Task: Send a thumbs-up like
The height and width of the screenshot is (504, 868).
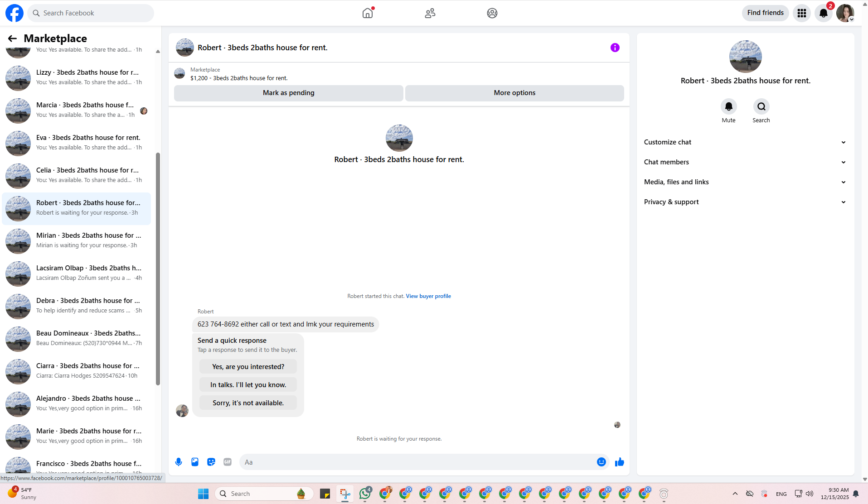Action: (620, 462)
